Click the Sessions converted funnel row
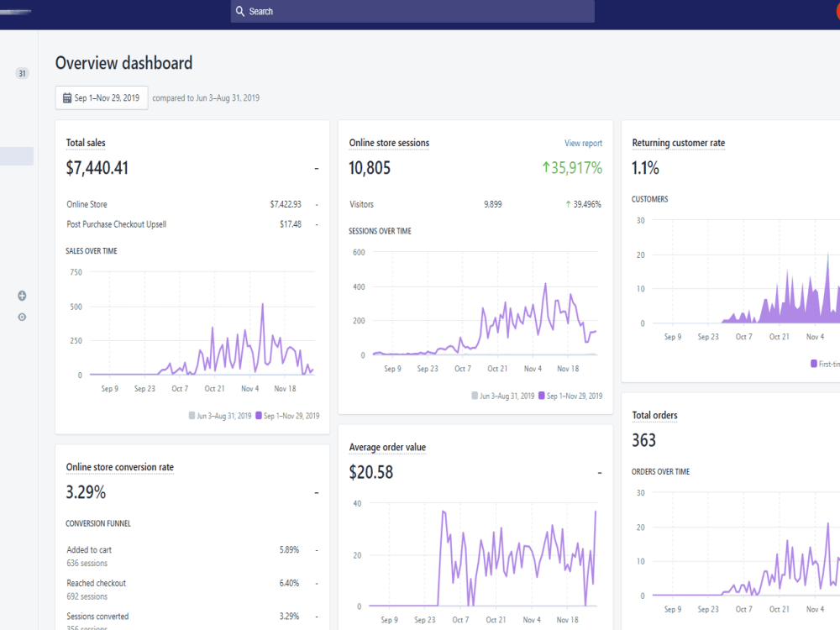 (192, 621)
